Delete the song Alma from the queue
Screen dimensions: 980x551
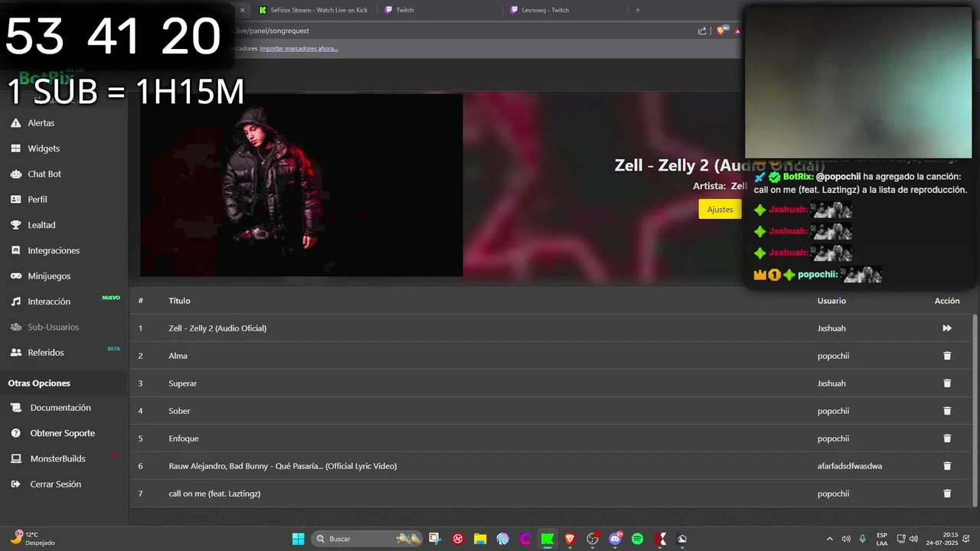click(x=947, y=356)
